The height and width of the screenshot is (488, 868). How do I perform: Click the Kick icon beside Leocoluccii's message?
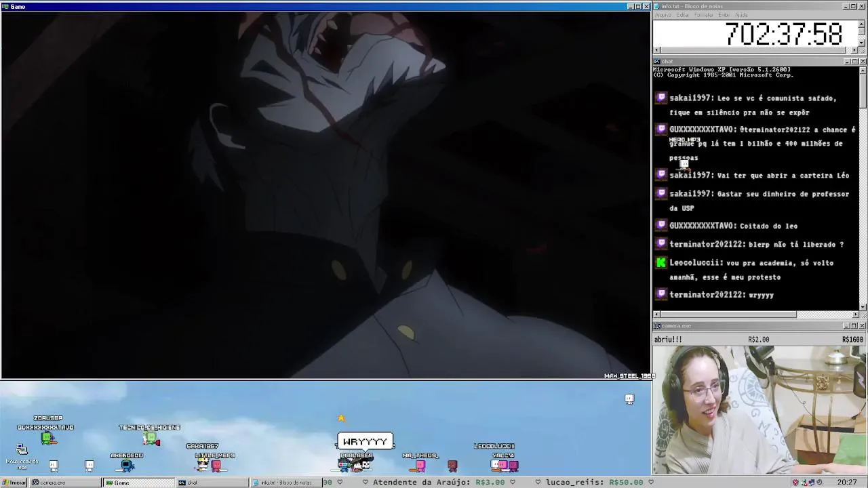click(661, 262)
